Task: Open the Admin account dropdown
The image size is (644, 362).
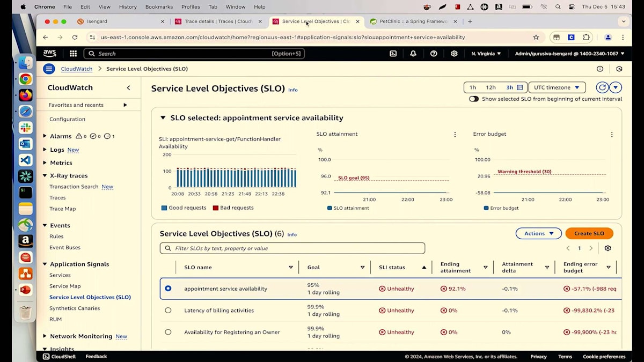Action: (569, 54)
